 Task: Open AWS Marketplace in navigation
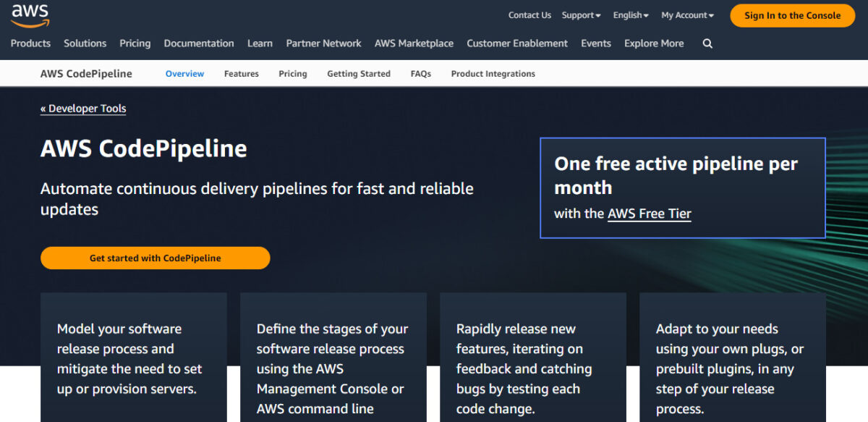coord(414,43)
